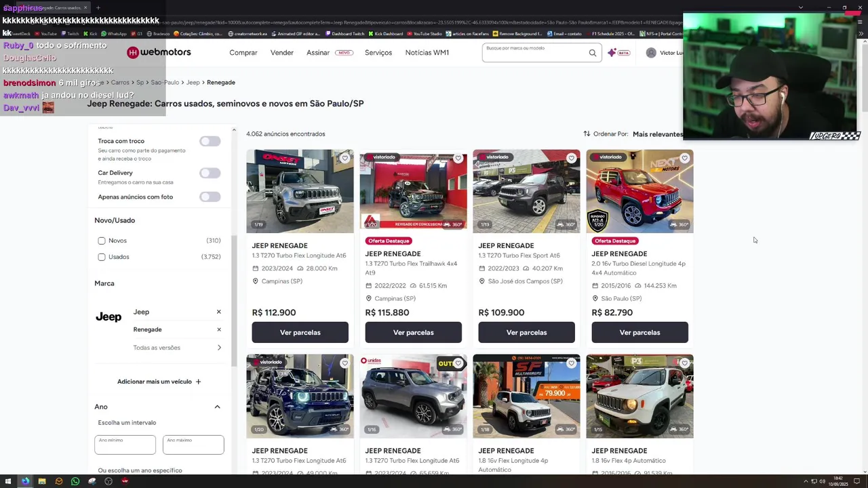This screenshot has width=868, height=488.
Task: Open the Victor user profile avatar
Action: [x=651, y=53]
